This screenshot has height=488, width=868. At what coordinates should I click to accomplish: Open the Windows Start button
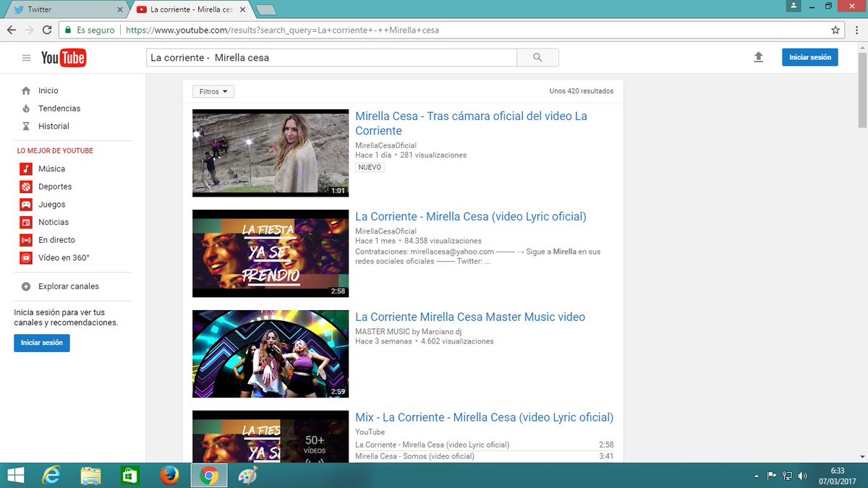15,475
